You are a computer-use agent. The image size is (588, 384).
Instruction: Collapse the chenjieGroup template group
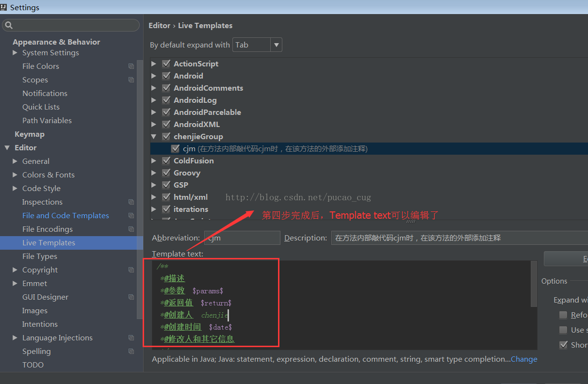click(154, 136)
